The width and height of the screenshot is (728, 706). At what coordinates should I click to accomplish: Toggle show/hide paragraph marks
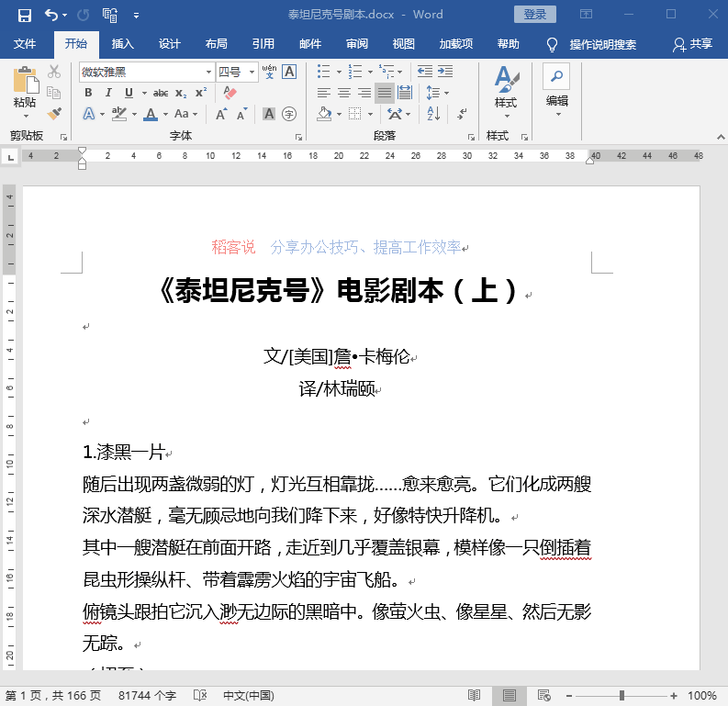[x=462, y=114]
